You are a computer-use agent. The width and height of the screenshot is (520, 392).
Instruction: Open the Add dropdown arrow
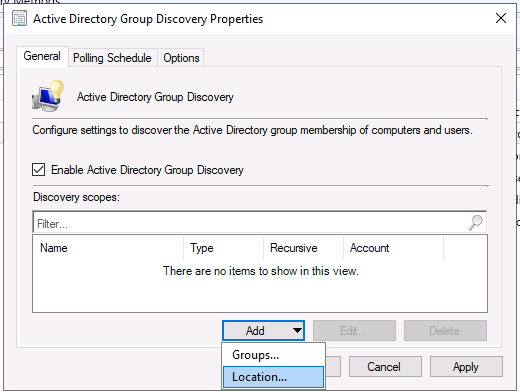coord(297,331)
